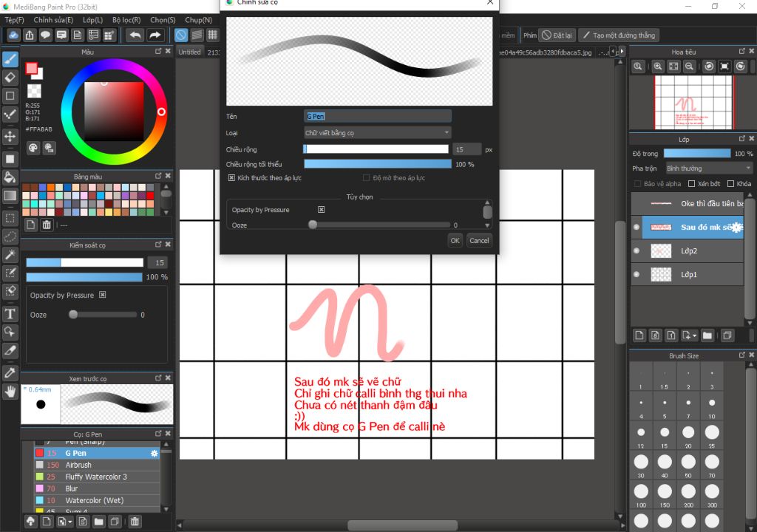The image size is (757, 532).
Task: Open the Pha trộn blend mode dropdown
Action: tap(708, 168)
